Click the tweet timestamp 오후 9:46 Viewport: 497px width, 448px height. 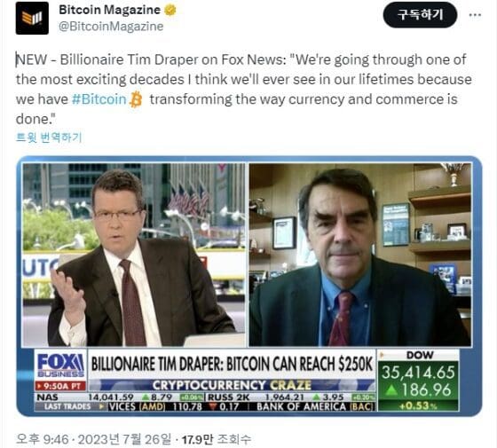[x=43, y=439]
